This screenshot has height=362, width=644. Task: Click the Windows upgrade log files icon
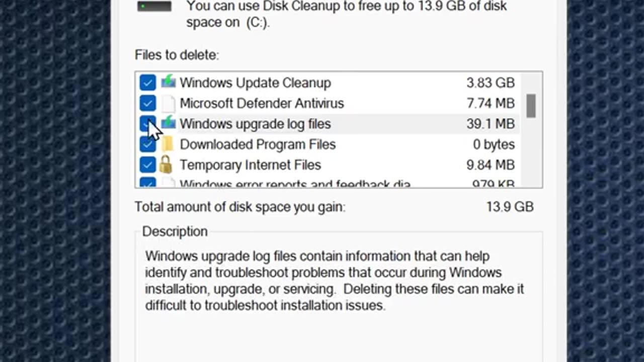[169, 123]
